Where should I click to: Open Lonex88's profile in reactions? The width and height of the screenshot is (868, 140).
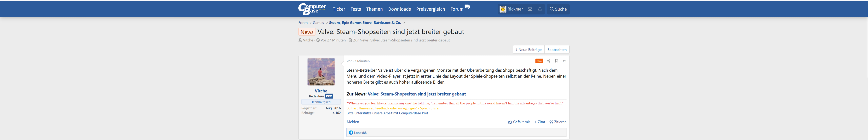point(360,133)
